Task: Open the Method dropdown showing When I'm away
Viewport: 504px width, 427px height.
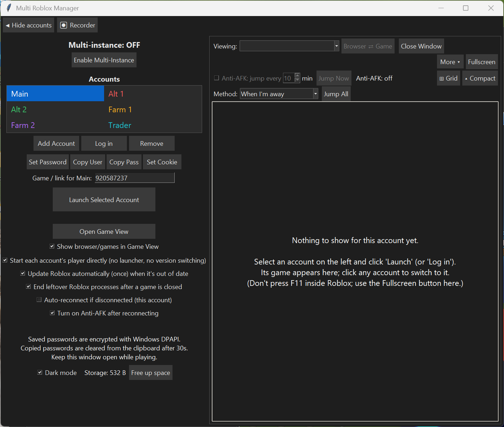Action: click(x=315, y=94)
